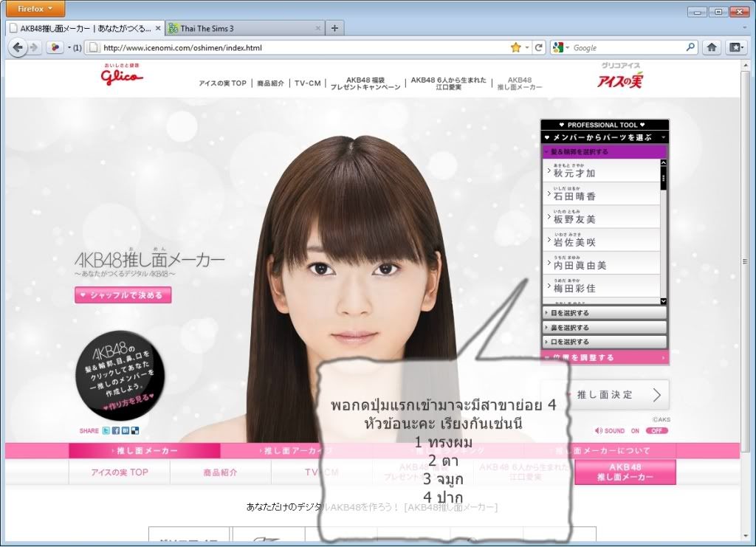This screenshot has width=756, height=547.
Task: Share on Twitter icon
Action: (x=106, y=431)
